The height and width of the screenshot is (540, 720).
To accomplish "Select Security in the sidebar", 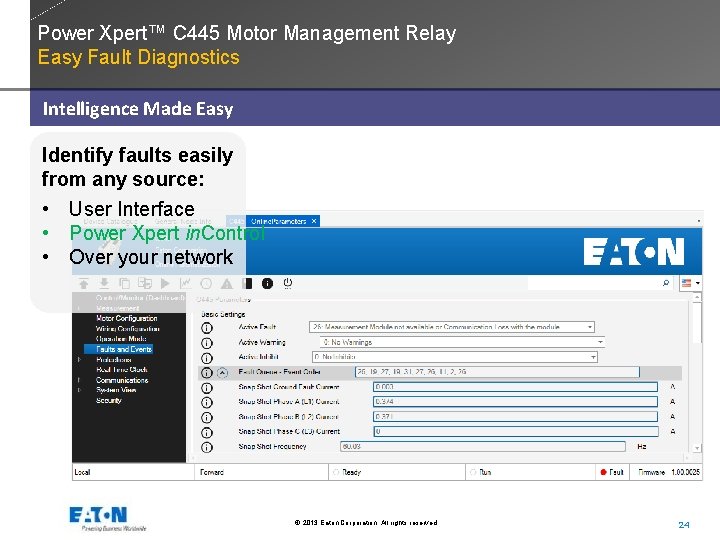I will [x=108, y=400].
